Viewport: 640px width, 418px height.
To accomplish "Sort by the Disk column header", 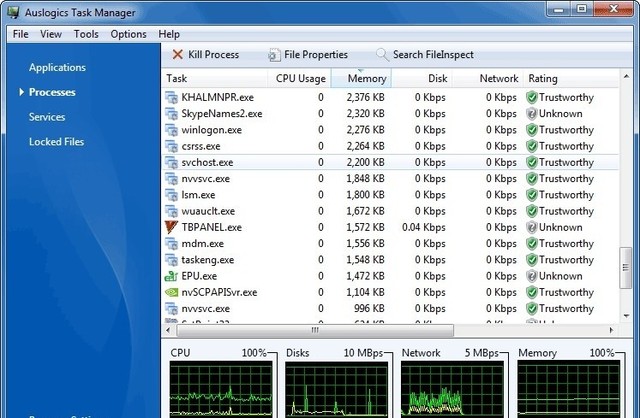I will [x=421, y=78].
